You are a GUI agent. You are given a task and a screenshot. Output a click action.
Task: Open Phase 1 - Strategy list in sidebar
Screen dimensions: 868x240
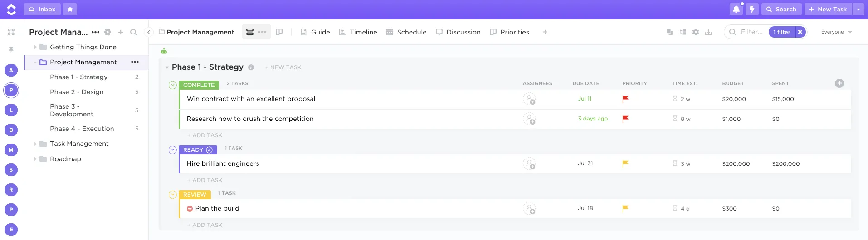[78, 77]
